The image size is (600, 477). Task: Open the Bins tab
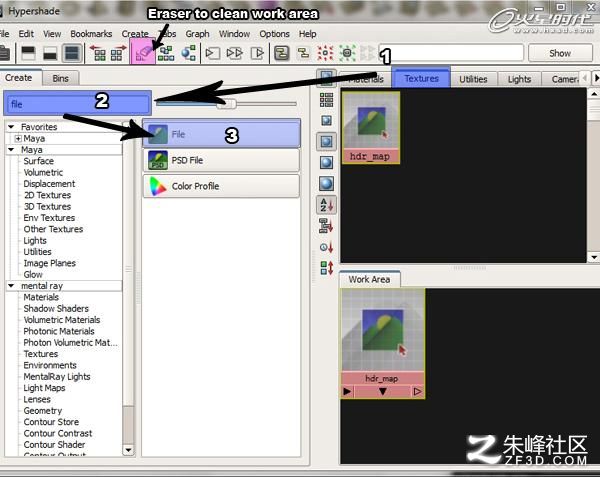[60, 78]
